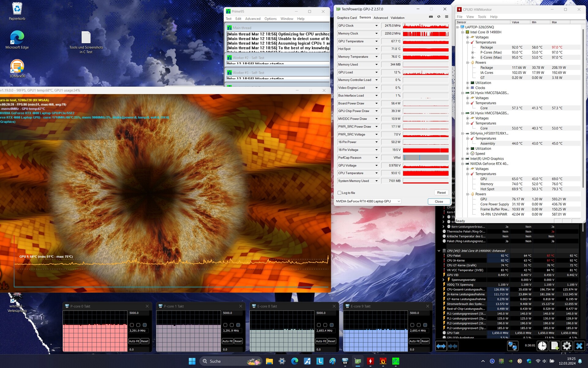Click the GPU-Z refresh icon
This screenshot has width=588, height=368.
pyautogui.click(x=439, y=17)
